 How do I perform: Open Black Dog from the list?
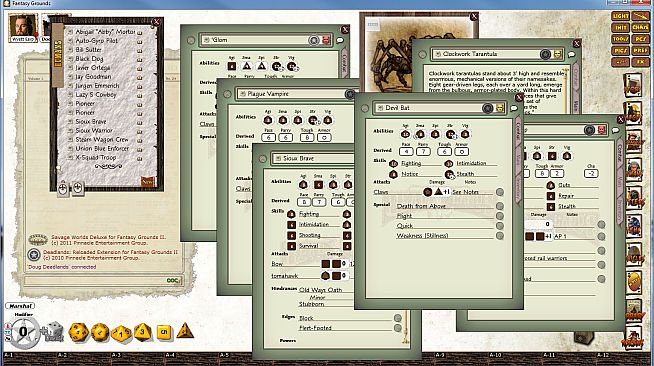89,59
